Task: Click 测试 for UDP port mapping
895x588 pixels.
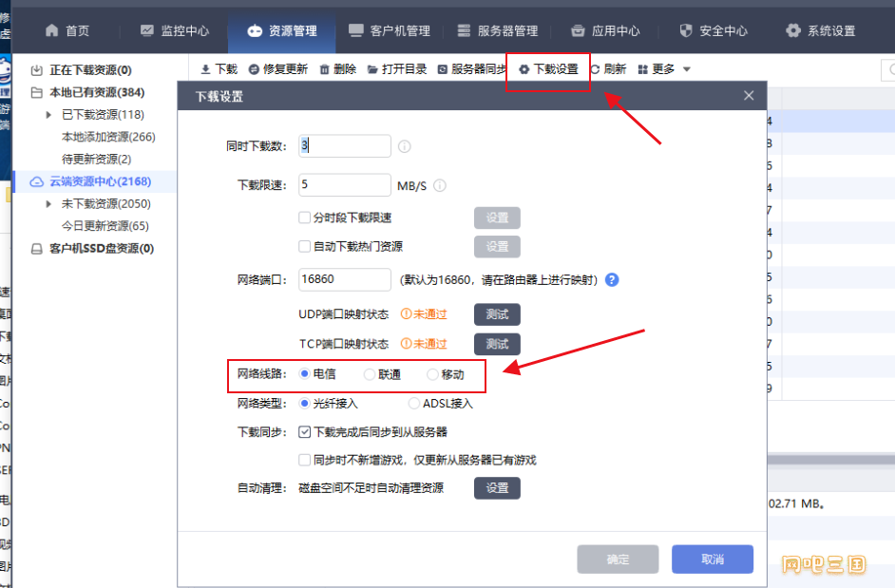Action: click(x=497, y=314)
